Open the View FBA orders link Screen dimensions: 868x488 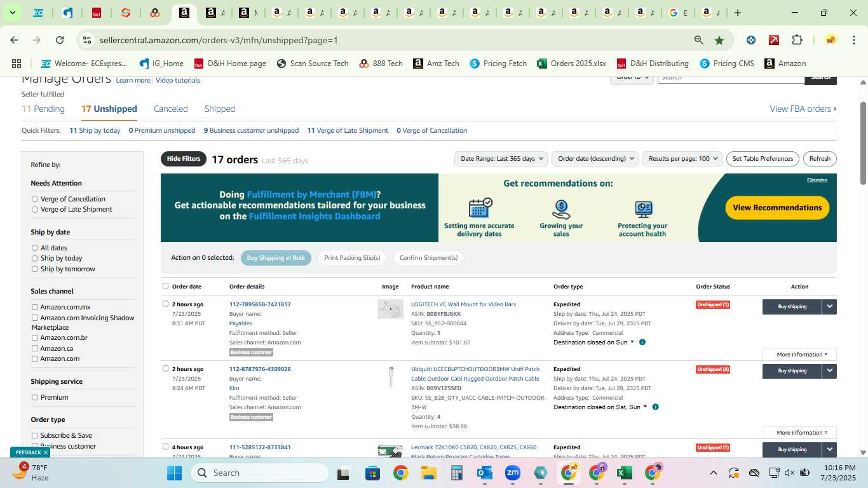803,109
